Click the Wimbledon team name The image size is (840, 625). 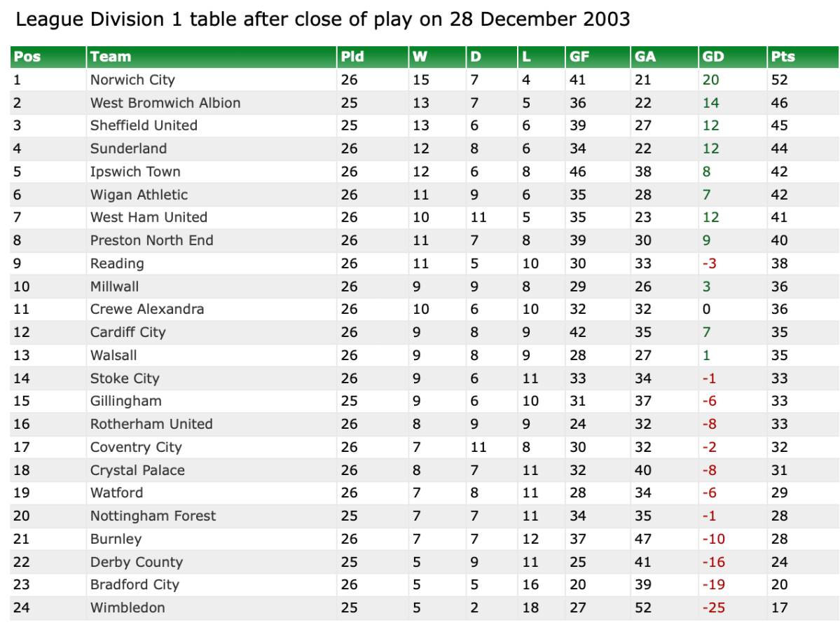pyautogui.click(x=128, y=607)
